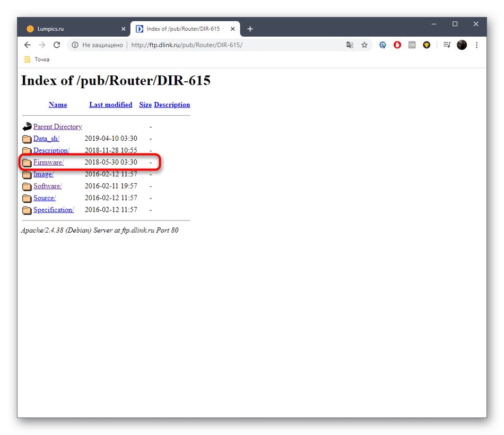Click the Apache server footer text
504x435 pixels.
(100, 231)
